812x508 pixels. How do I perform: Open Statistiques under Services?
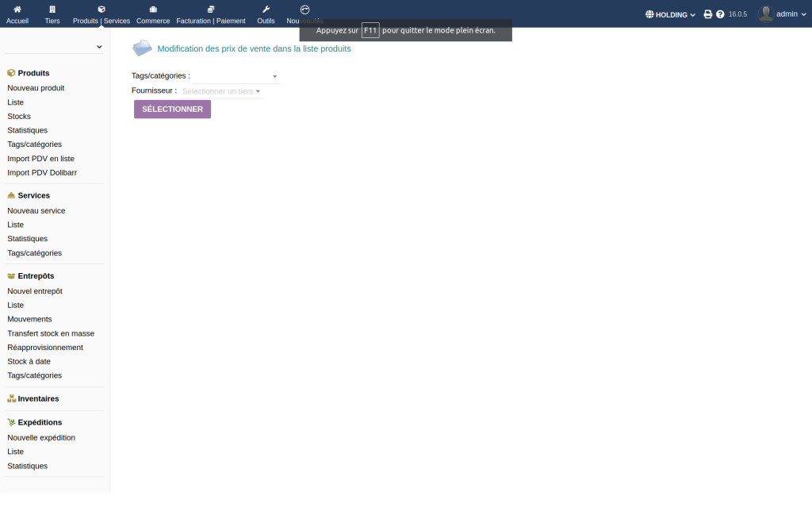(x=28, y=238)
